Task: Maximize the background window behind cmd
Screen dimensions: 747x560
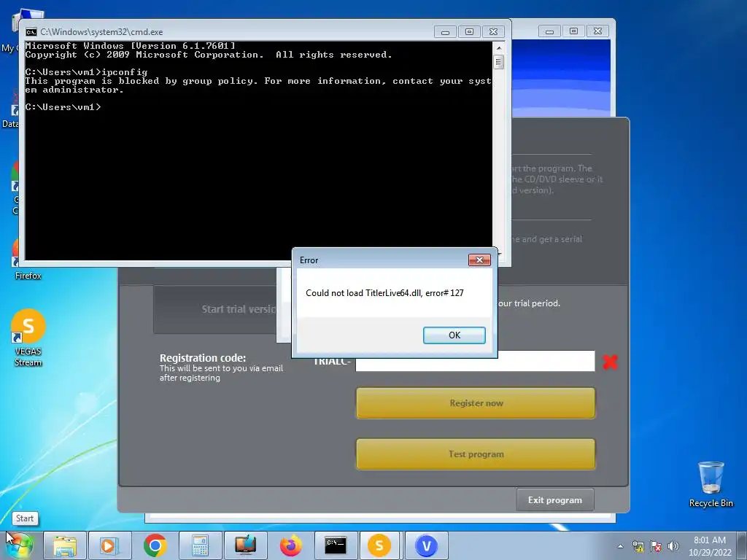Action: pos(573,31)
